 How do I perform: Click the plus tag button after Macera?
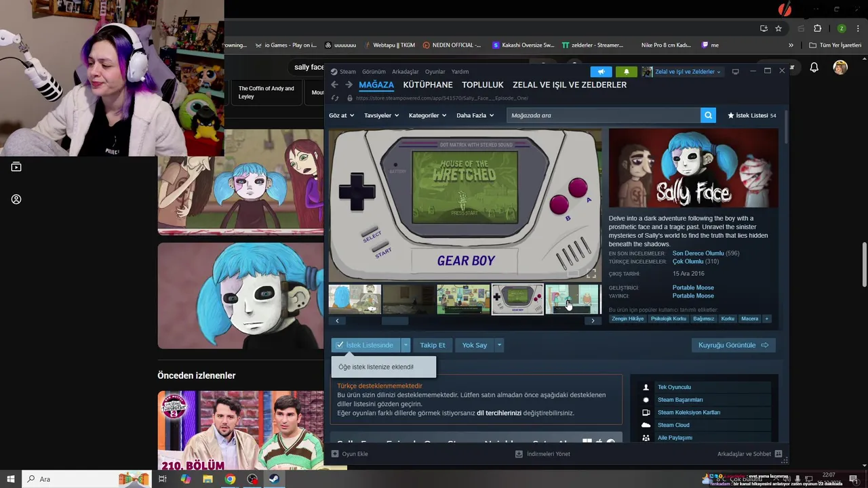click(767, 319)
